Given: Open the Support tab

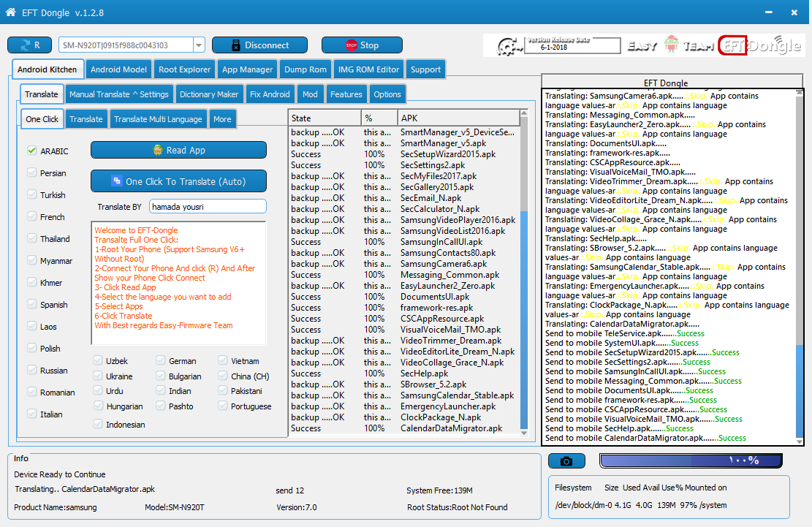Looking at the screenshot, I should 425,69.
